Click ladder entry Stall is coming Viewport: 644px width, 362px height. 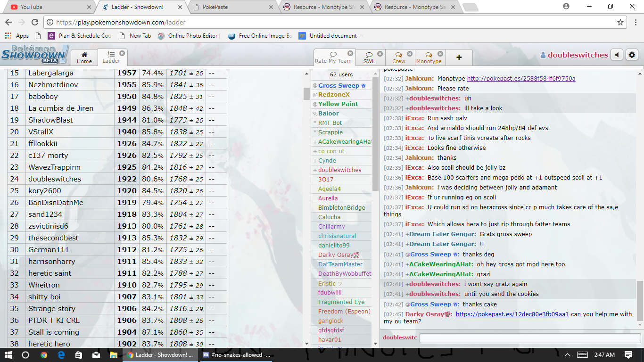coord(54,332)
